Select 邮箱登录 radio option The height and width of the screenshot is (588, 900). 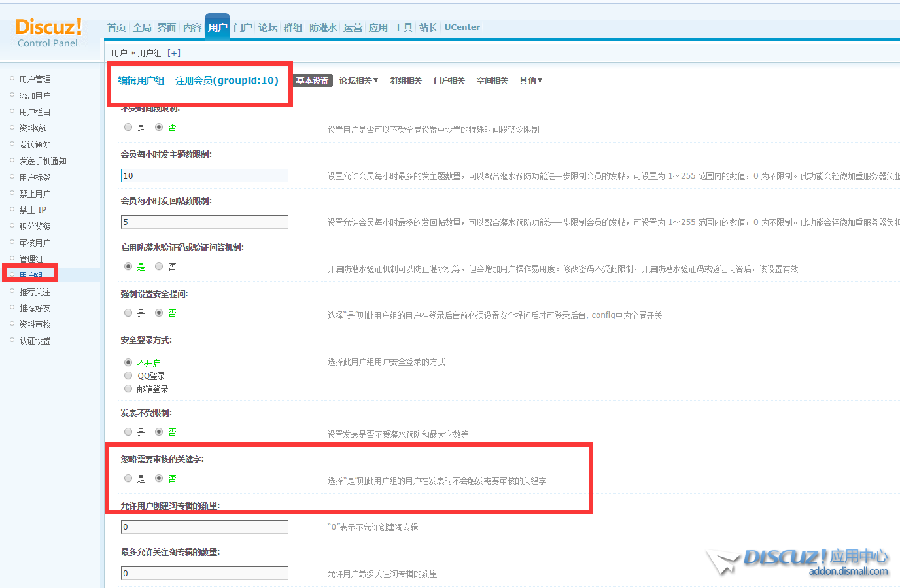(x=128, y=389)
